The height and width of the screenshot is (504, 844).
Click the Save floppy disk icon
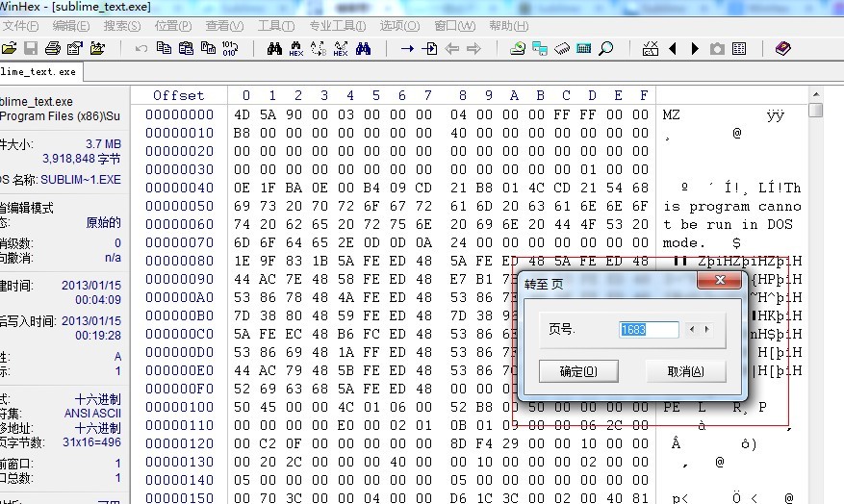[x=31, y=48]
